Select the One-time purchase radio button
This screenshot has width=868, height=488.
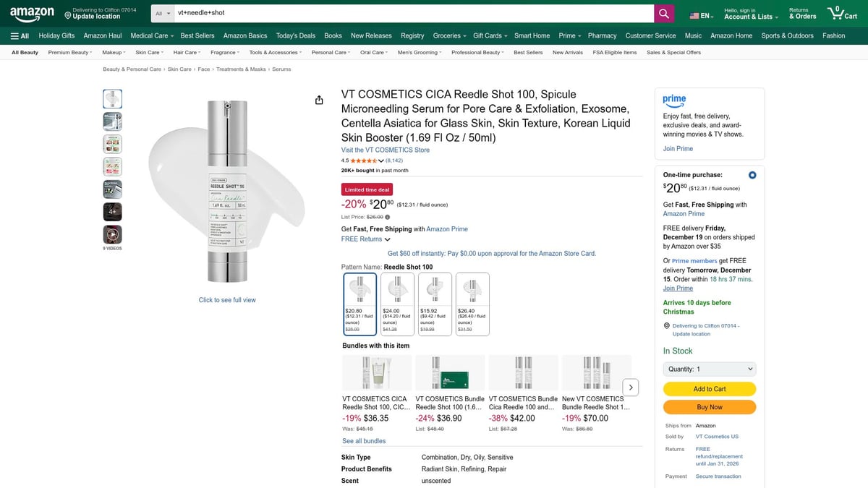(752, 174)
